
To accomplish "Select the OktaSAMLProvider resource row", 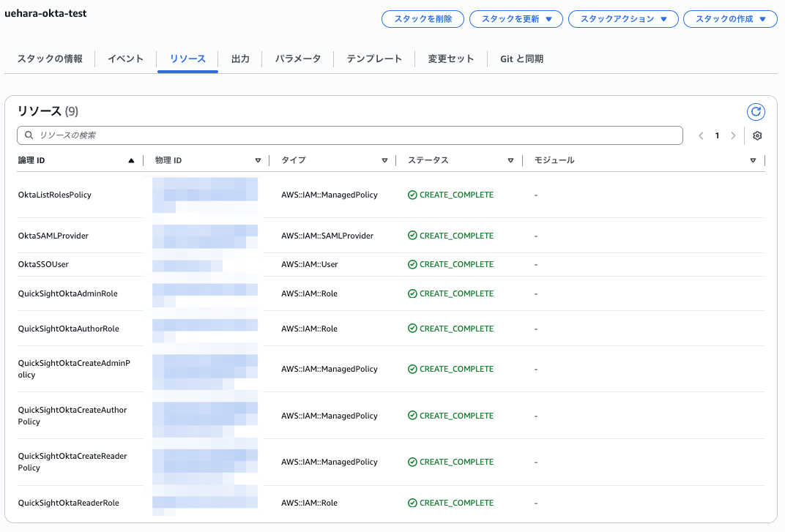I will (x=53, y=236).
